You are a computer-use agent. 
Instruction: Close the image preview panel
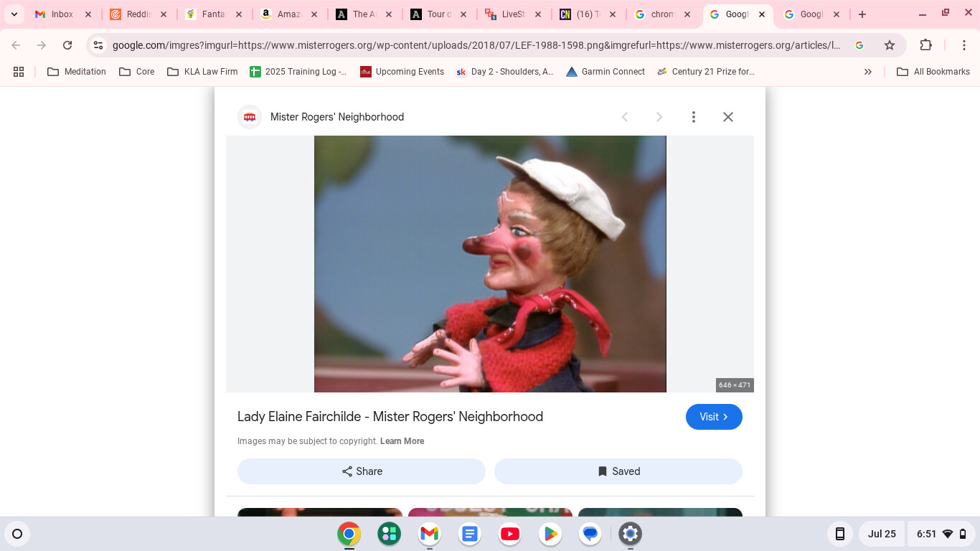point(727,117)
